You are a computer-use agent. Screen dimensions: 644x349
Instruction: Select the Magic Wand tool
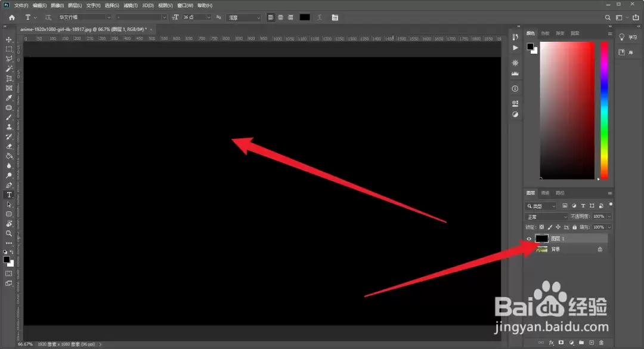(8, 69)
